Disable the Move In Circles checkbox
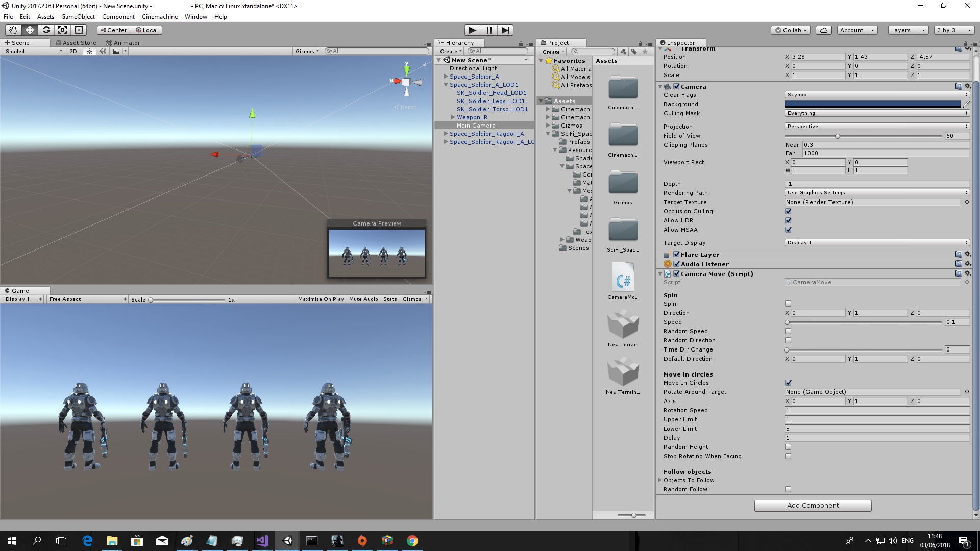The image size is (980, 551). click(788, 383)
